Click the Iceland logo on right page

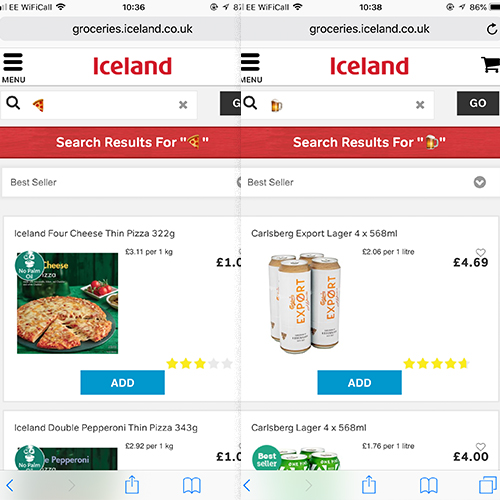[x=369, y=66]
